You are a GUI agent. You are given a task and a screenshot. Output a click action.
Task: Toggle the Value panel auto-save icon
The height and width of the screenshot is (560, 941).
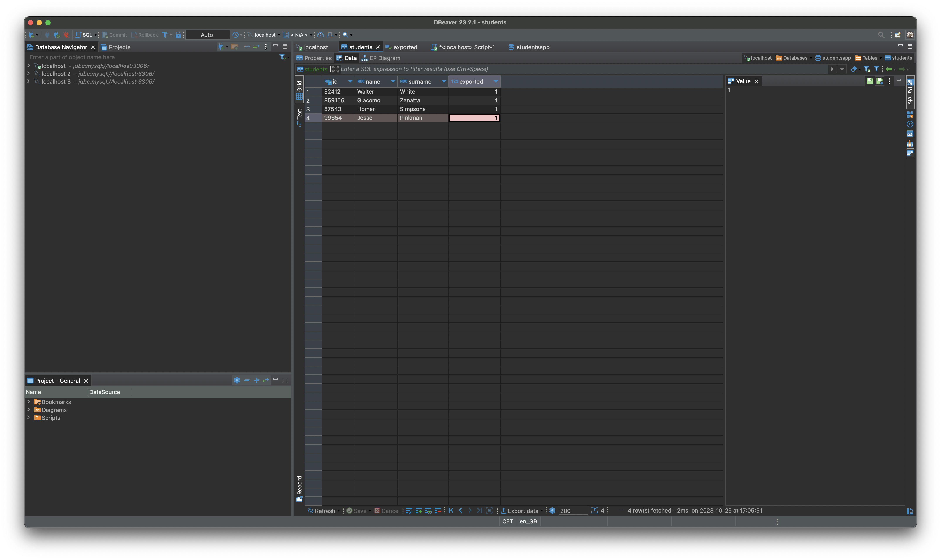(x=880, y=81)
